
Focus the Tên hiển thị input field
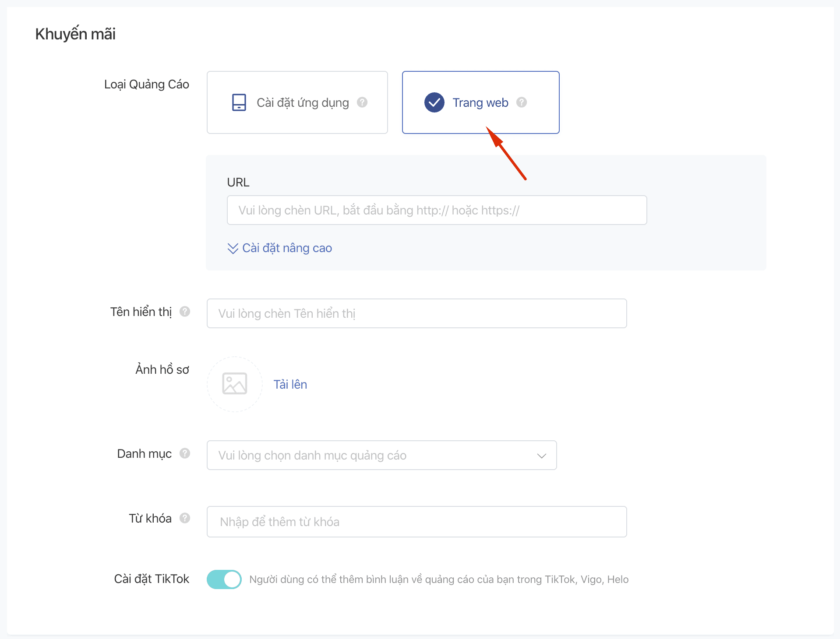[x=416, y=313]
